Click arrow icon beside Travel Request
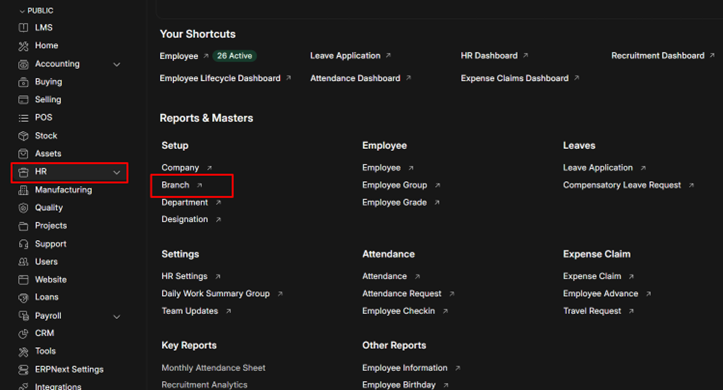 [x=631, y=311]
